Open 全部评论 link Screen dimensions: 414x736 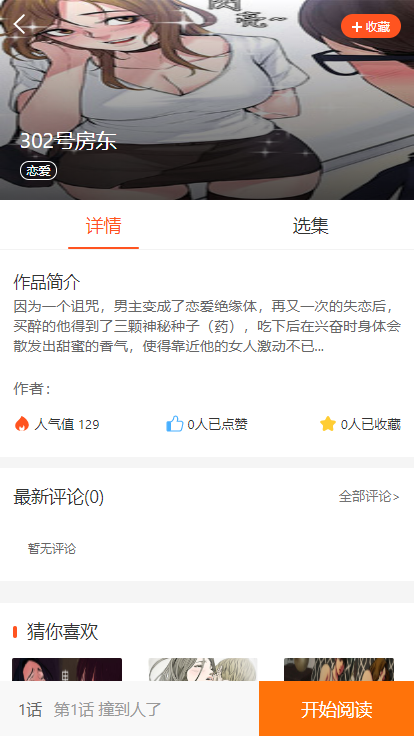tap(369, 496)
